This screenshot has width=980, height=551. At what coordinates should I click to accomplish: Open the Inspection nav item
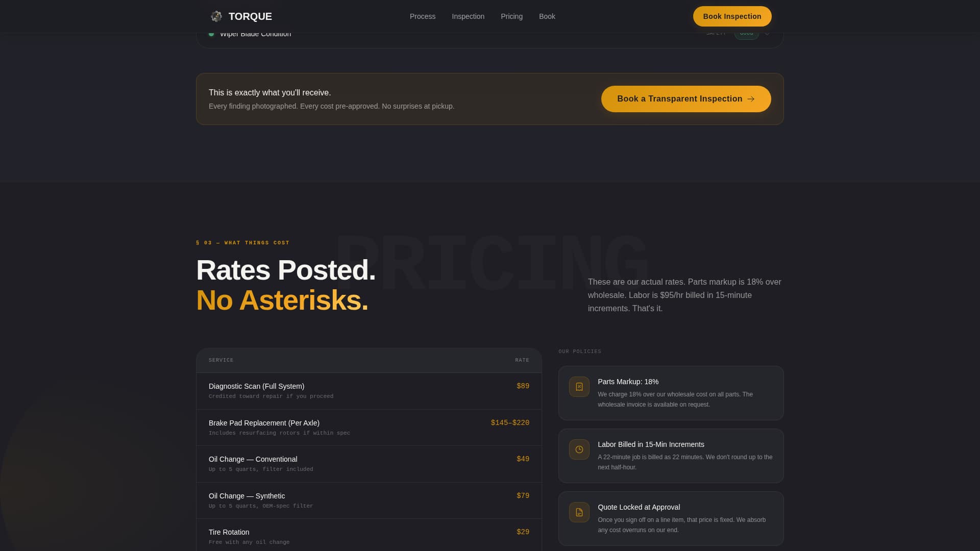coord(468,16)
